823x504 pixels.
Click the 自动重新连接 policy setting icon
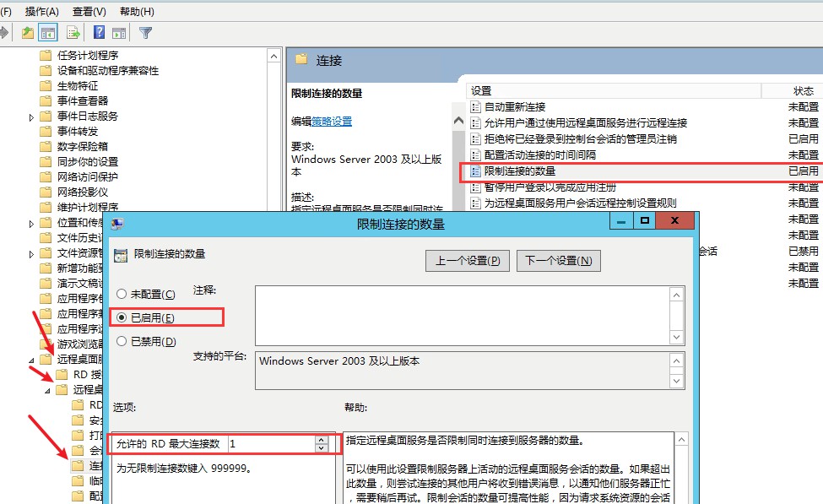(476, 107)
